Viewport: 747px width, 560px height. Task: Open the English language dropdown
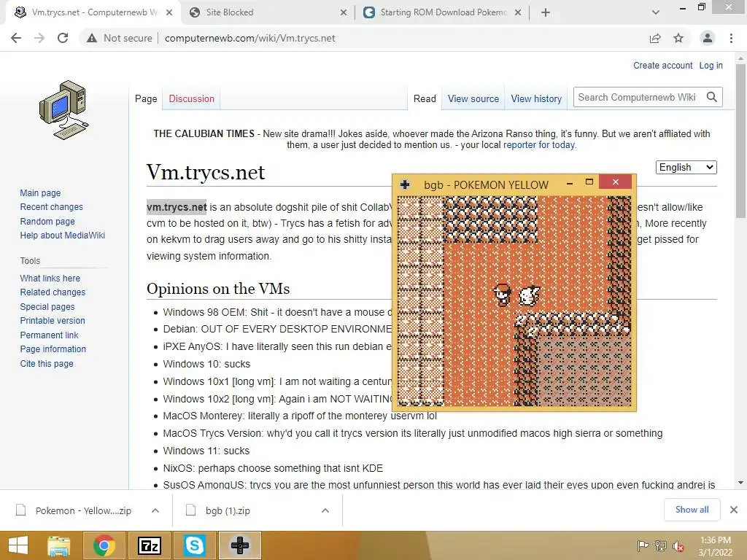point(686,167)
